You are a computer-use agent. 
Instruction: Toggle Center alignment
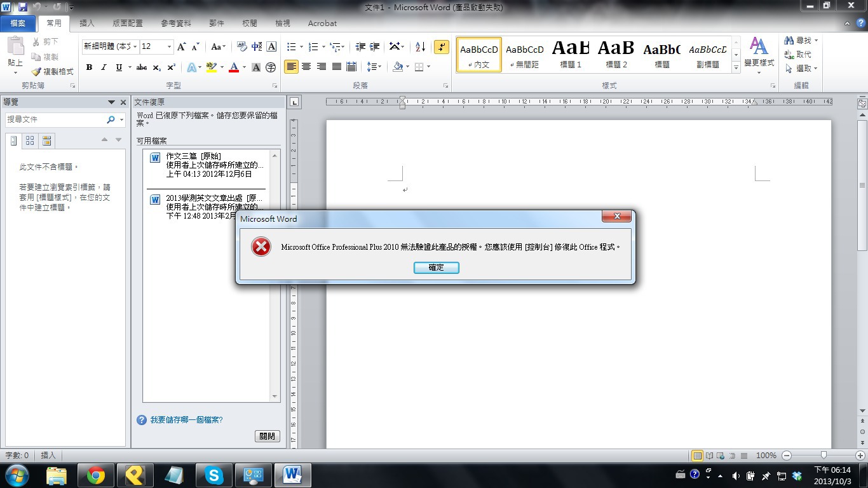pyautogui.click(x=306, y=67)
